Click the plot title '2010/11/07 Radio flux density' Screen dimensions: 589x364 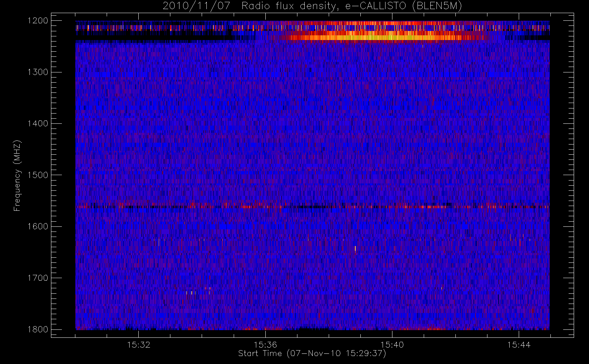click(x=312, y=6)
